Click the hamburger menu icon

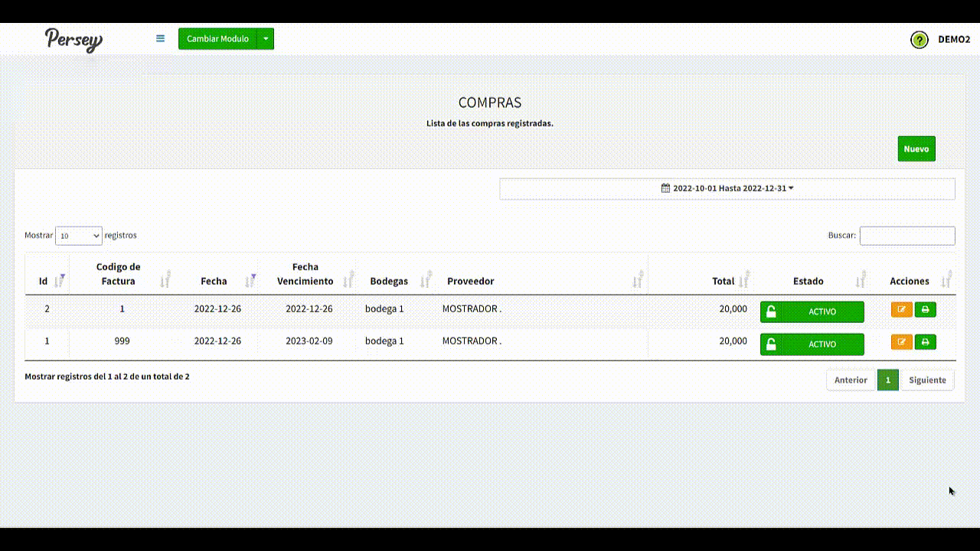point(160,38)
